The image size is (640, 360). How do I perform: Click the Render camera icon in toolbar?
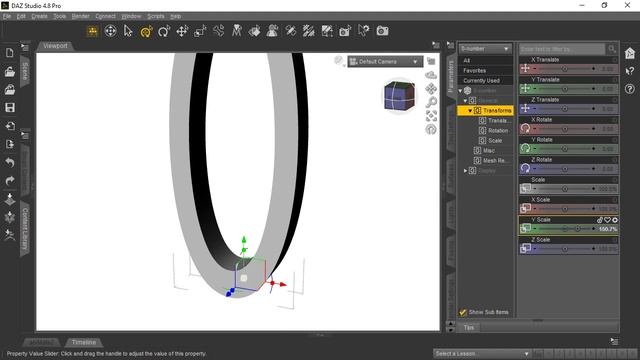coord(382,31)
